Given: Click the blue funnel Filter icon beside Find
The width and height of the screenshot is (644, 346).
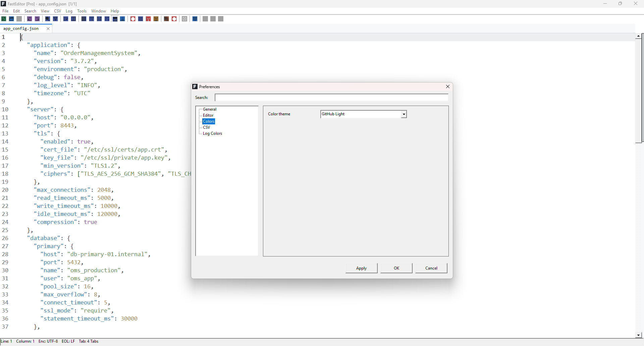Looking at the screenshot, I should pyautogui.click(x=55, y=19).
